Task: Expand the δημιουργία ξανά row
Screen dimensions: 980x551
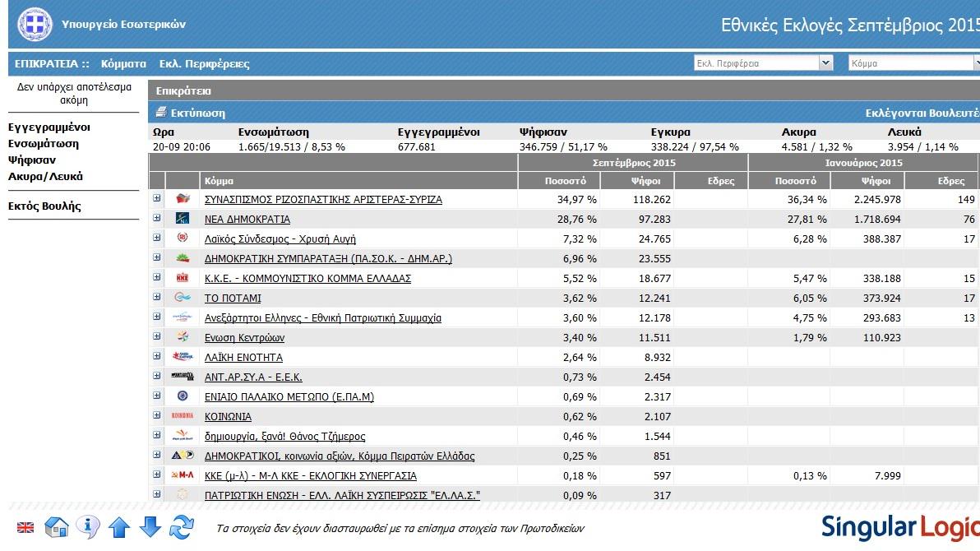Action: pyautogui.click(x=157, y=435)
